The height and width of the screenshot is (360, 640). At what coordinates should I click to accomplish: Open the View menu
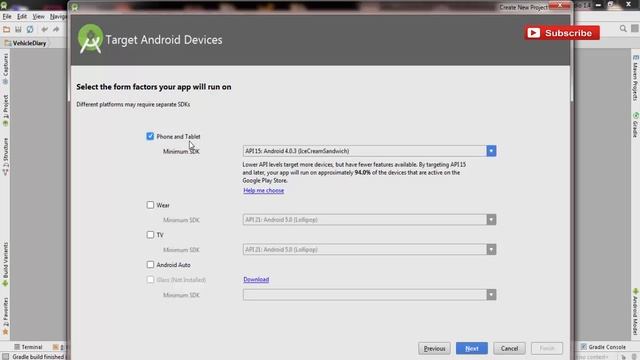click(x=38, y=17)
